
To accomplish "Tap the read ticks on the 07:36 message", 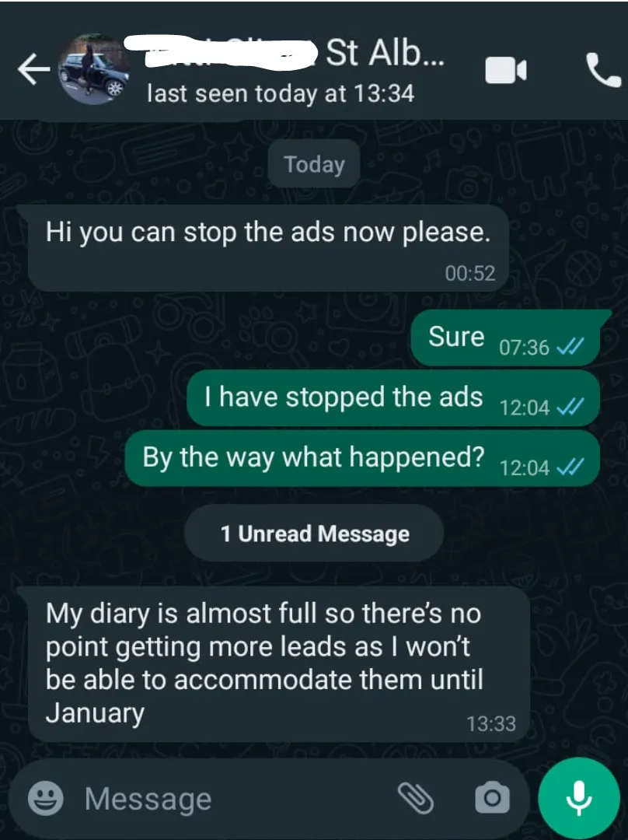I will (x=570, y=348).
